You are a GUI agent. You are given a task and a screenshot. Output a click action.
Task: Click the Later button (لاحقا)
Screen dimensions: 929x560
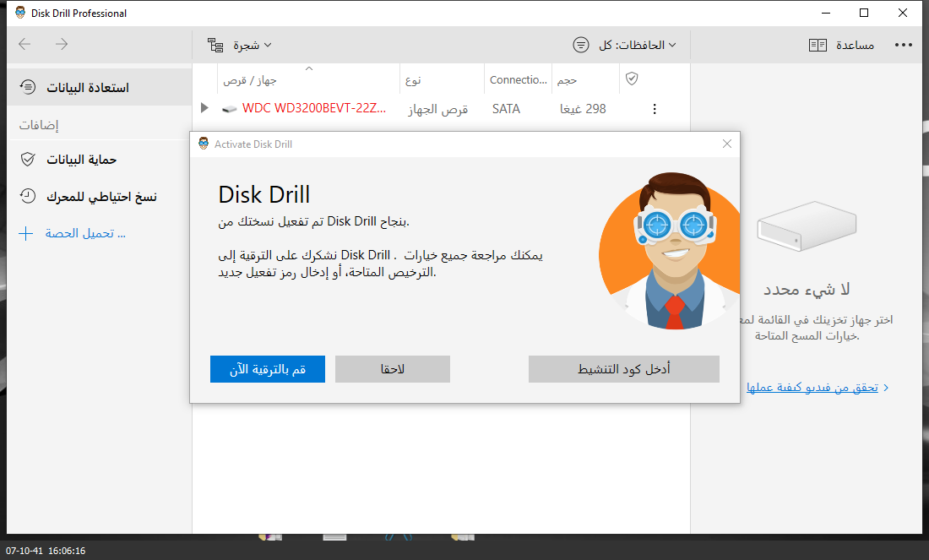(392, 369)
